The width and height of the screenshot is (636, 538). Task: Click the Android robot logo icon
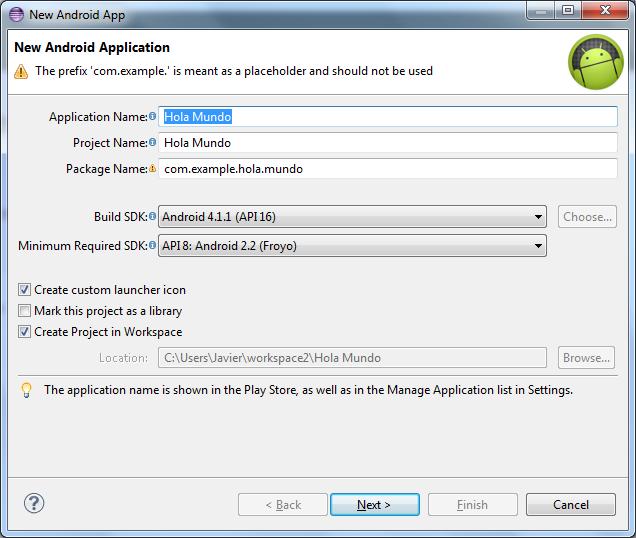click(x=596, y=62)
